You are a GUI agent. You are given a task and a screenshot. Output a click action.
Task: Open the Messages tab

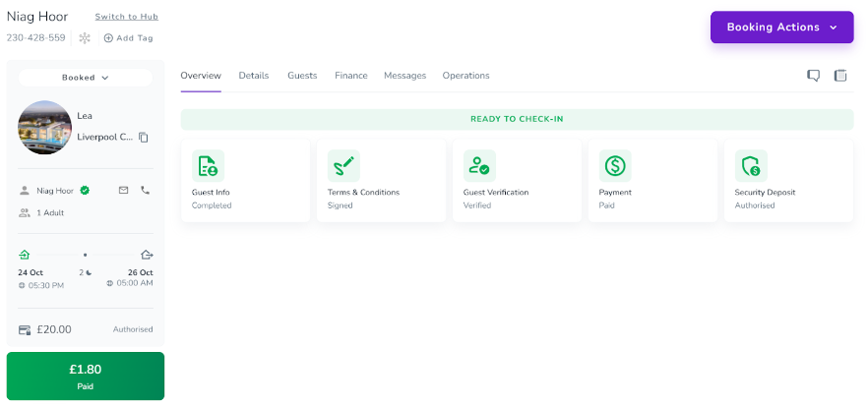404,76
